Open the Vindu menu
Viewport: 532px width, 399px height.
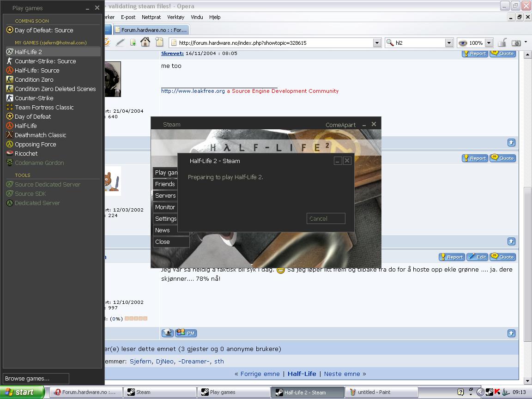[x=197, y=17]
